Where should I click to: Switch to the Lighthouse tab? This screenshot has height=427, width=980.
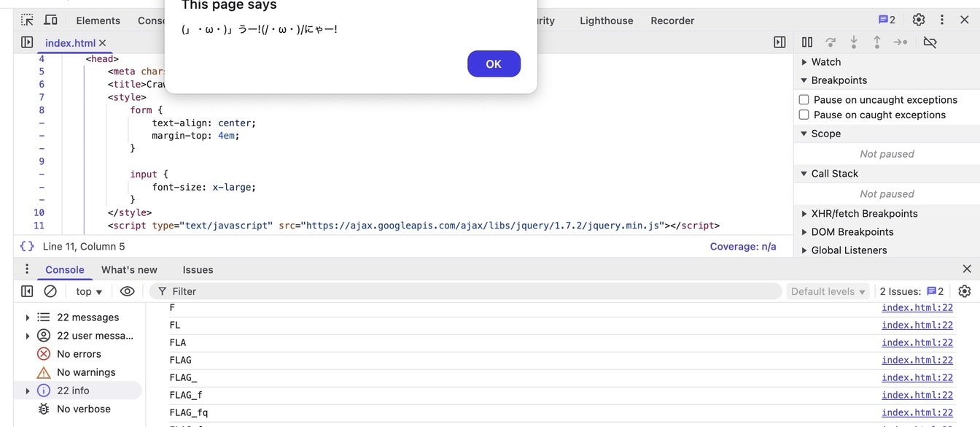pyautogui.click(x=607, y=20)
